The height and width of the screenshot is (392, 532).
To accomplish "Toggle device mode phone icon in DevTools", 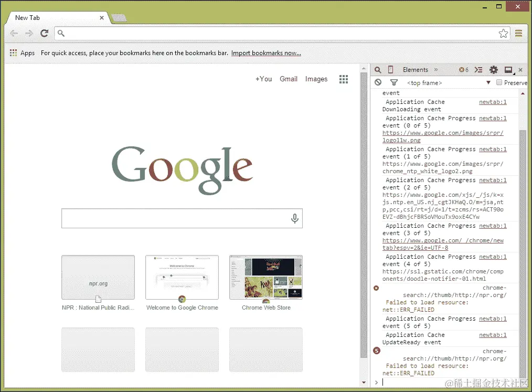I will point(390,70).
